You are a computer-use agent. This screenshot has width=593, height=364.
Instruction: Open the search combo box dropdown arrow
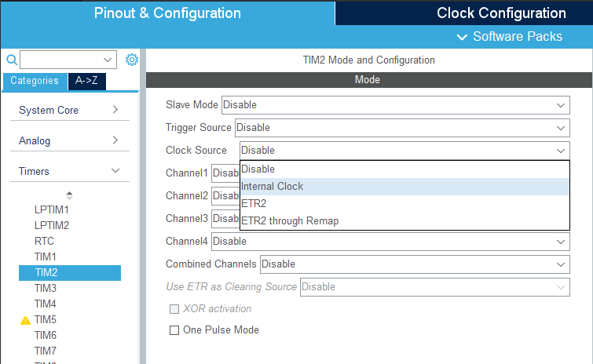tap(108, 60)
